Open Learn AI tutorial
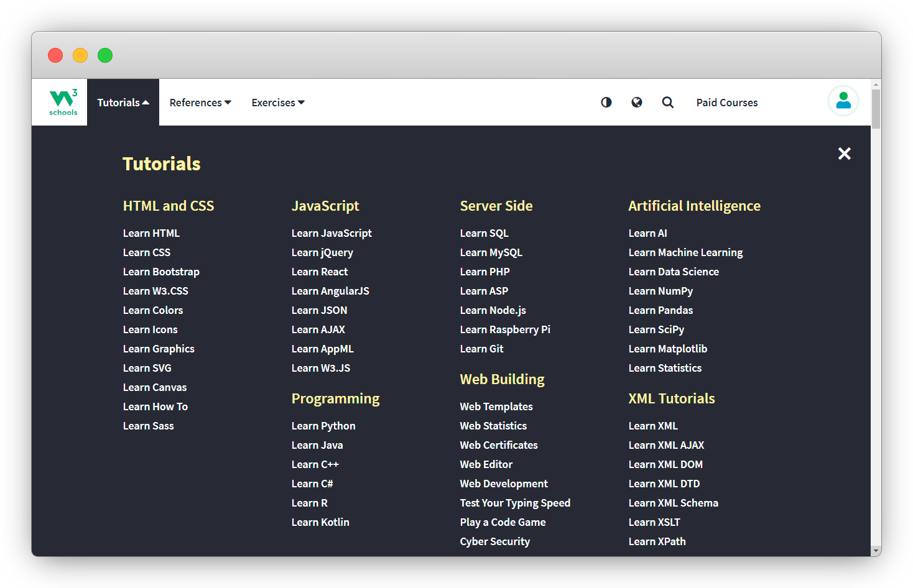The image size is (913, 588). coord(647,233)
